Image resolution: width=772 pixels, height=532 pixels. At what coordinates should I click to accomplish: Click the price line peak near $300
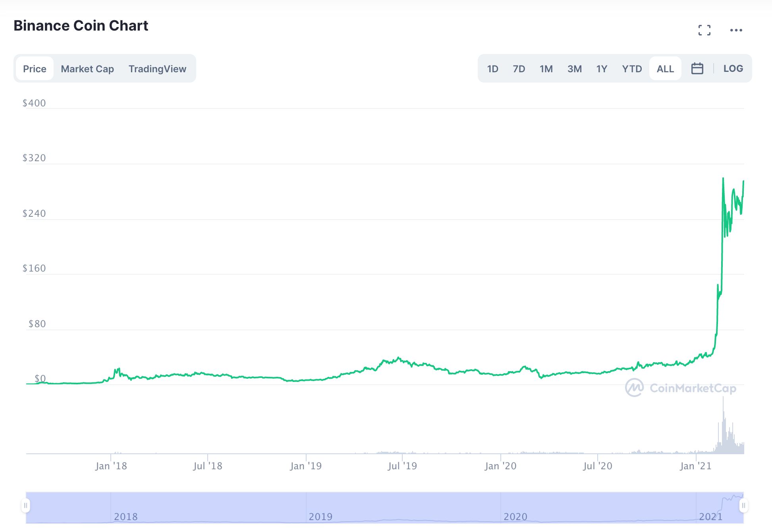[723, 179]
